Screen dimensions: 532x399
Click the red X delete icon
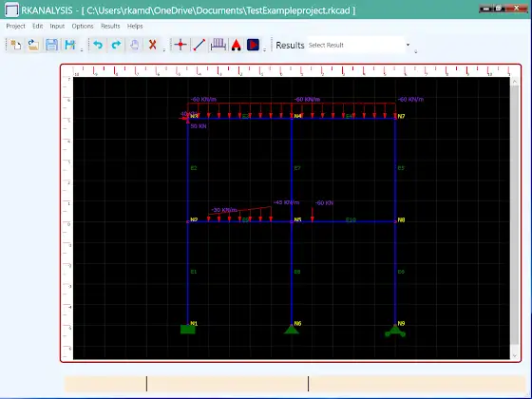coord(153,45)
